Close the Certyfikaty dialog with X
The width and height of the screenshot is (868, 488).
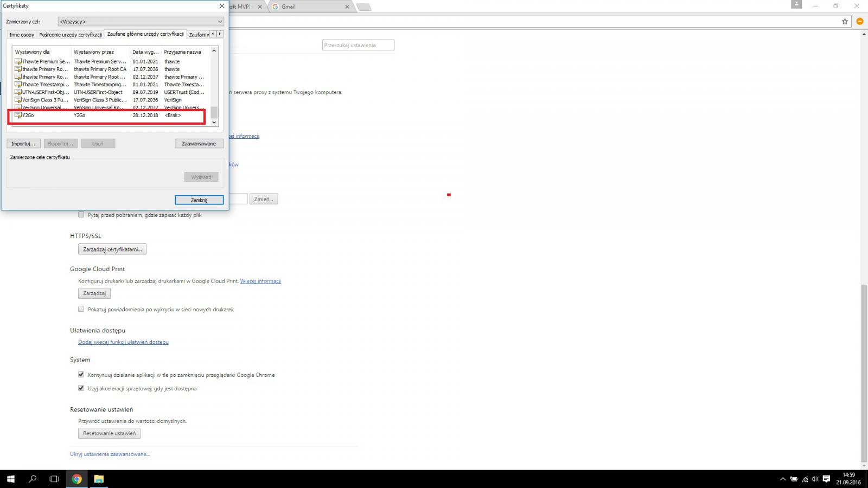point(221,6)
